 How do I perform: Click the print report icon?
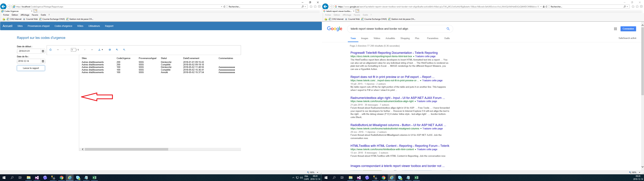(x=110, y=50)
